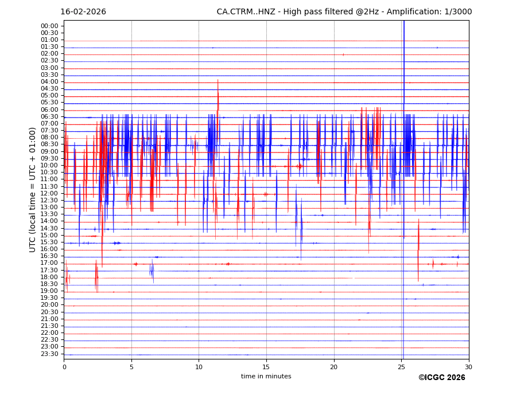Select the x-axis tick labeled 10
532x399 pixels.
point(199,367)
